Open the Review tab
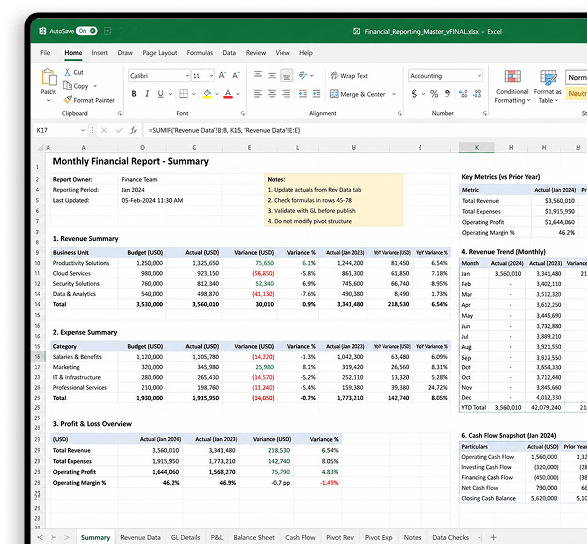The height and width of the screenshot is (544, 587). pyautogui.click(x=256, y=53)
